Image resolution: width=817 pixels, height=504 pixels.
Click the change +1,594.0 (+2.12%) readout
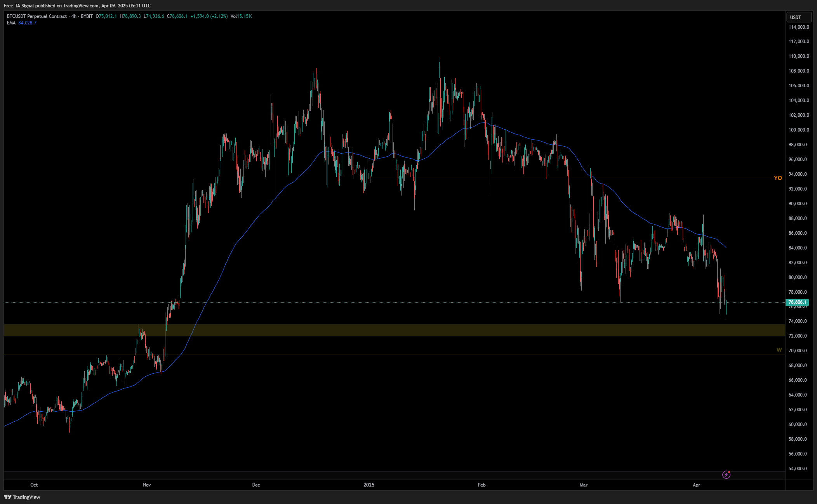click(x=209, y=16)
